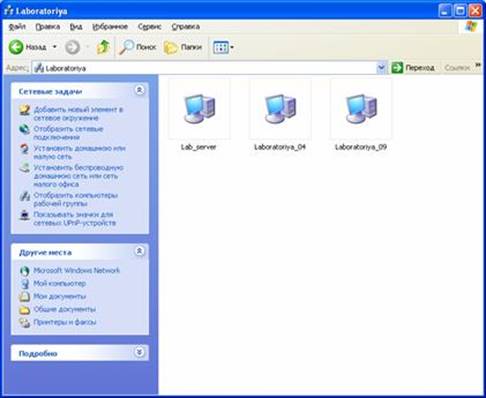This screenshot has height=398, width=486.
Task: Select the Lab_server computer icon
Action: click(199, 109)
